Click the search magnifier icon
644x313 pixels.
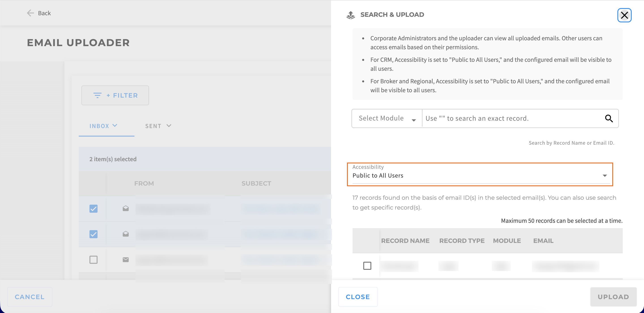pyautogui.click(x=609, y=118)
